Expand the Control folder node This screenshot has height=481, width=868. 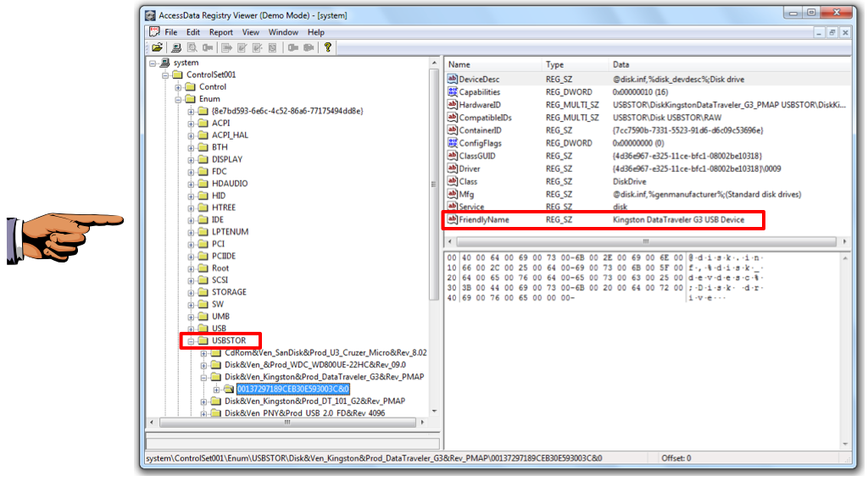click(x=179, y=87)
